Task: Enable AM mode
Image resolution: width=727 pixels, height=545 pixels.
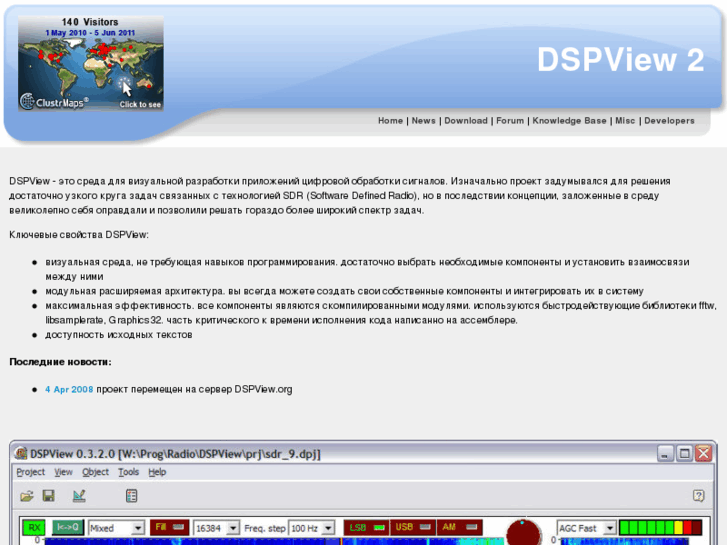Action: [459, 527]
